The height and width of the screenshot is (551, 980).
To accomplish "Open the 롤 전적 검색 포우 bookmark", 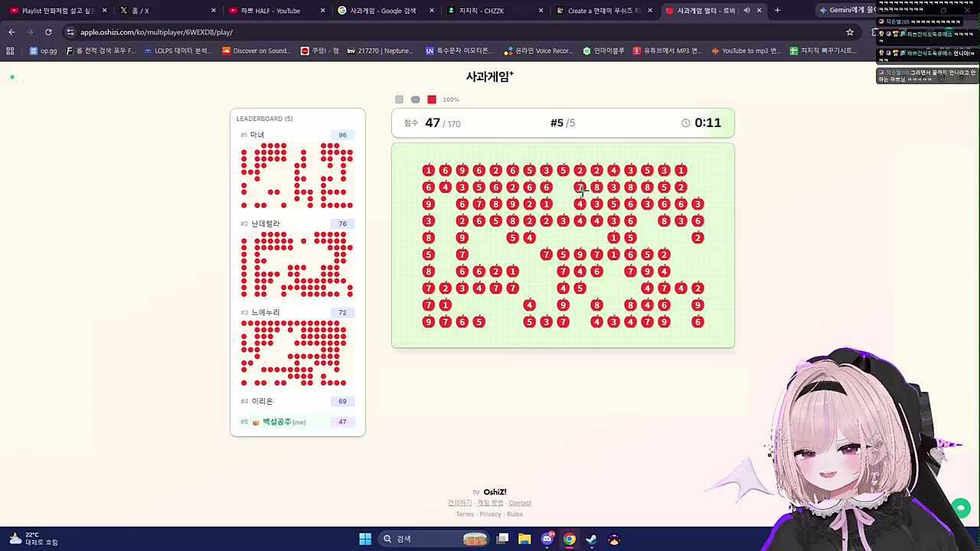I will click(x=100, y=51).
